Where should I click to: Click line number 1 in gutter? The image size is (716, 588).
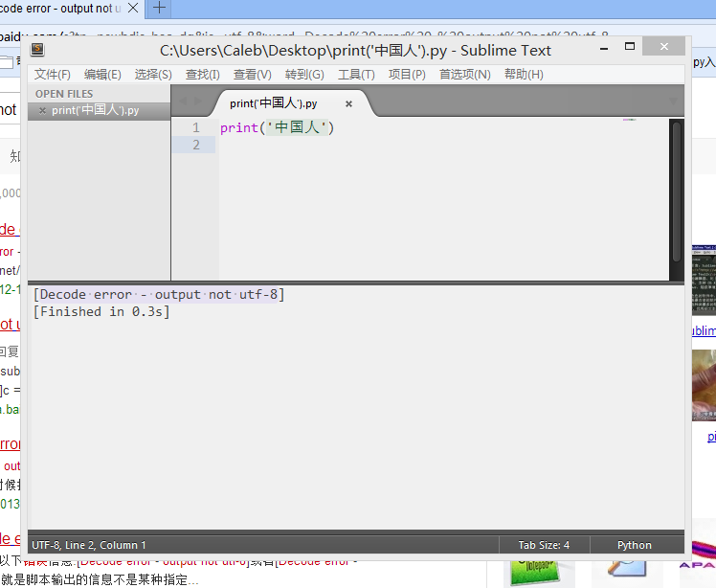[x=196, y=127]
